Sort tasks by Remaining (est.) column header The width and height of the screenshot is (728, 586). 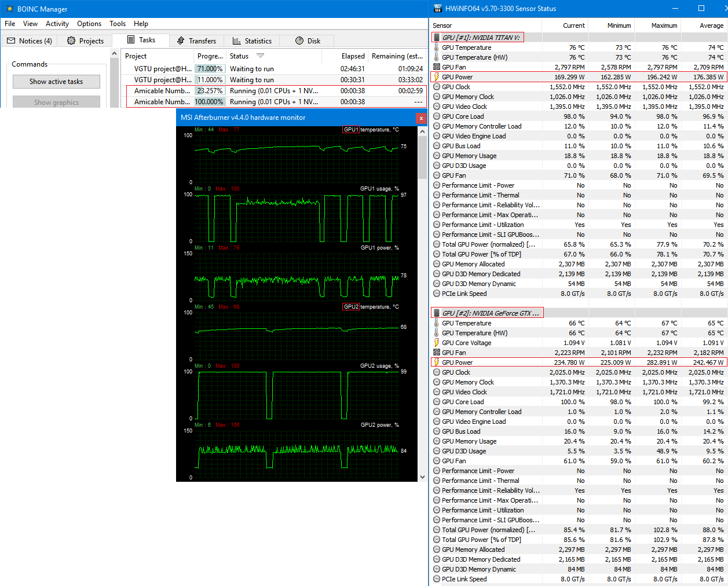(x=397, y=56)
